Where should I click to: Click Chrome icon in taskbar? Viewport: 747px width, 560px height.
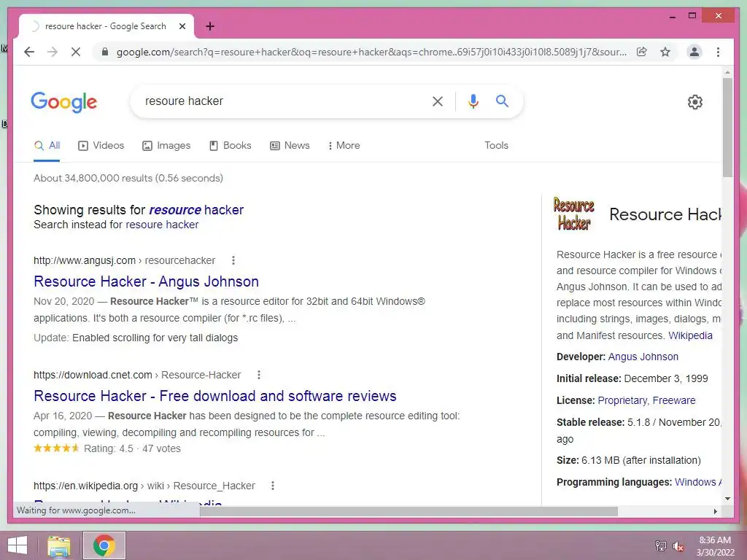[104, 545]
